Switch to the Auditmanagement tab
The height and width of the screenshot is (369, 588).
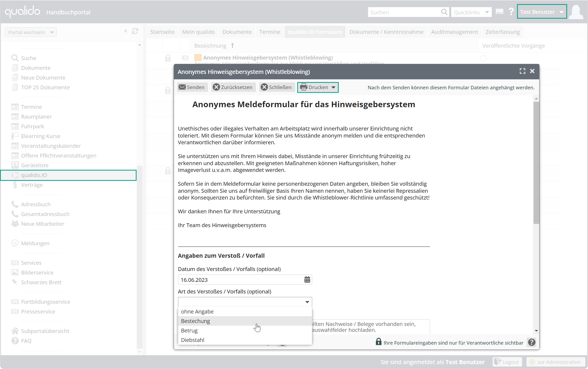(454, 32)
